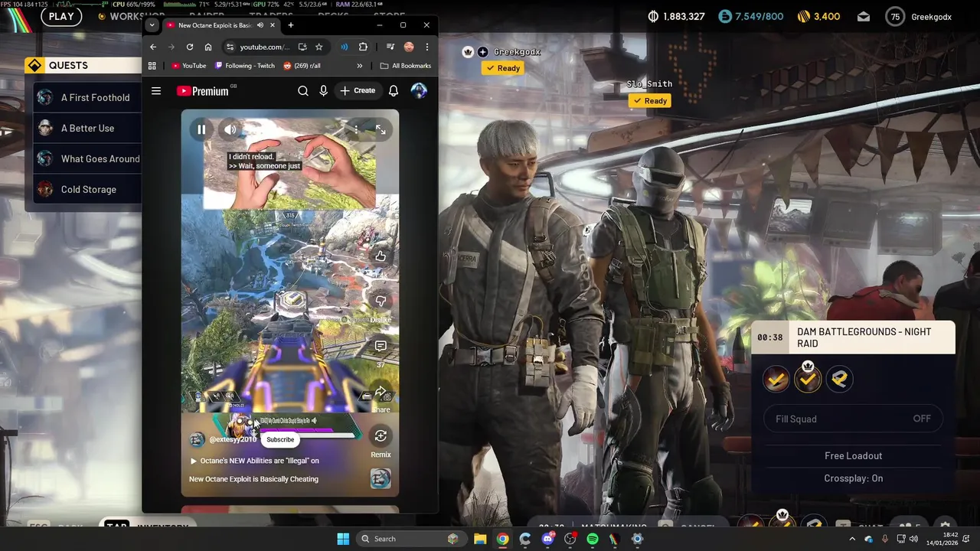Screen dimensions: 980x551
Task: Open the PLAY tab in the game
Action: (61, 16)
